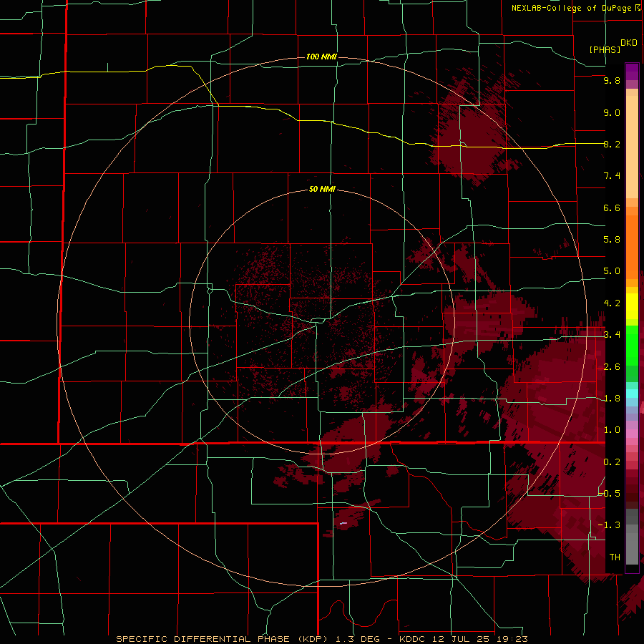Click the DKD units label above the scale
Image resolution: width=644 pixels, height=644 pixels.
pyautogui.click(x=629, y=43)
